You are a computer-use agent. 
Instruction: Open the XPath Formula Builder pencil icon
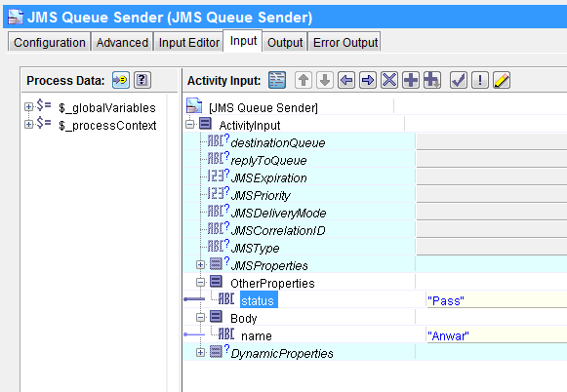pyautogui.click(x=502, y=80)
